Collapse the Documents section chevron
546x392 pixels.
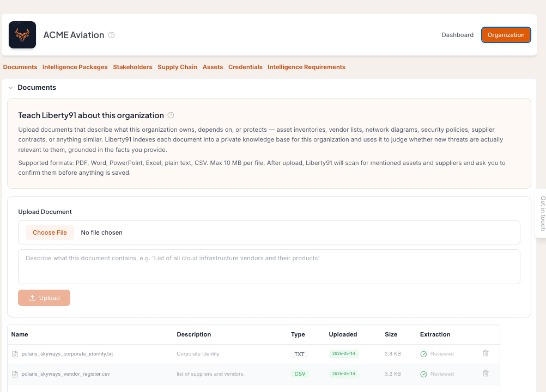coord(11,88)
